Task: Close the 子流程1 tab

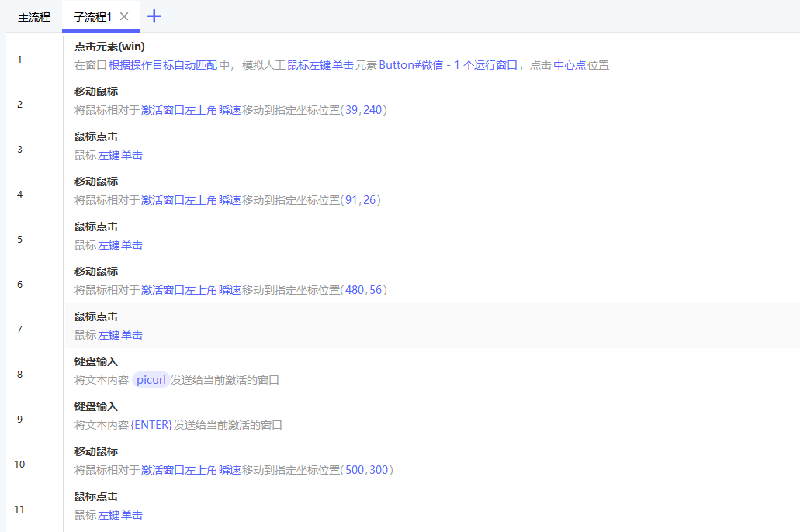Action: tap(124, 16)
